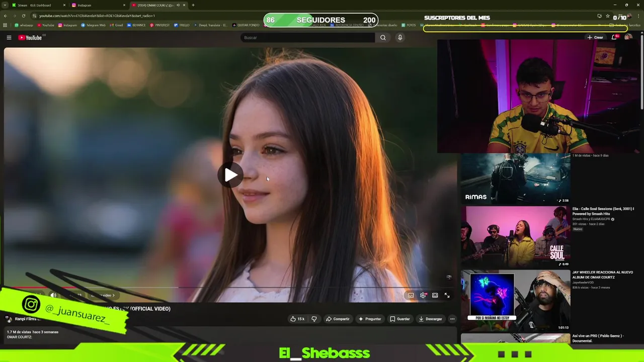This screenshot has width=644, height=362.
Task: Open the Crear create menu
Action: (595, 37)
